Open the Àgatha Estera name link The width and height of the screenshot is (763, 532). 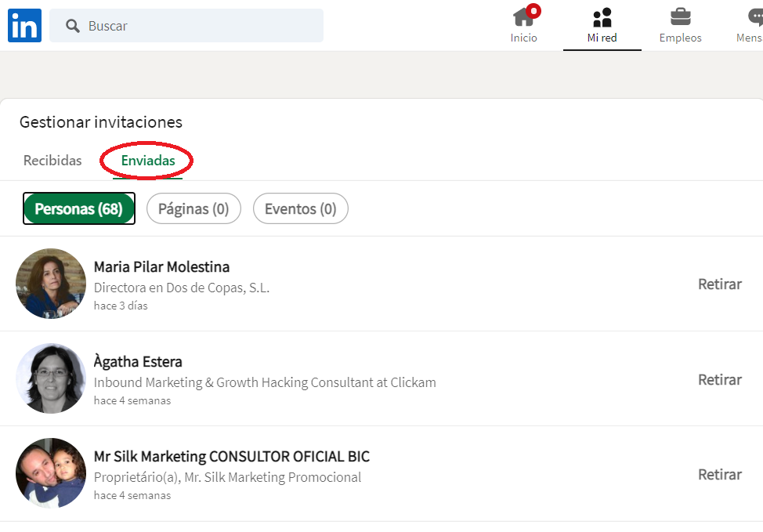(x=138, y=362)
